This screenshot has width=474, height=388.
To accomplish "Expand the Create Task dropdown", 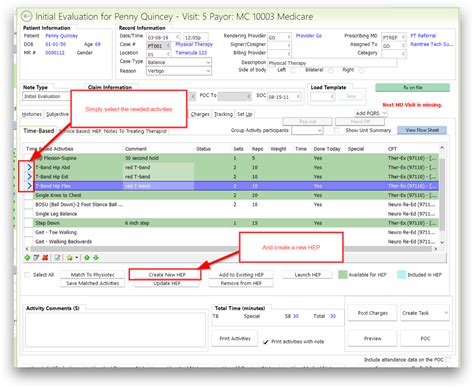I will tap(446, 313).
